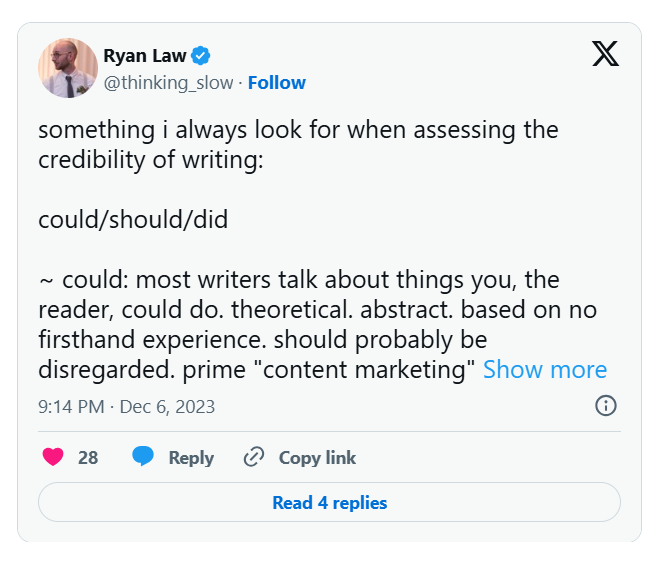Viewport: 660px width, 562px height.
Task: Open Read 4 replies
Action: coord(329,502)
